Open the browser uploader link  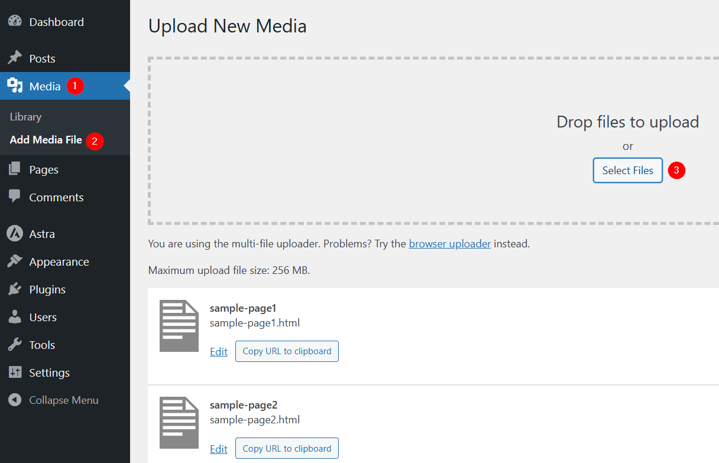(449, 243)
